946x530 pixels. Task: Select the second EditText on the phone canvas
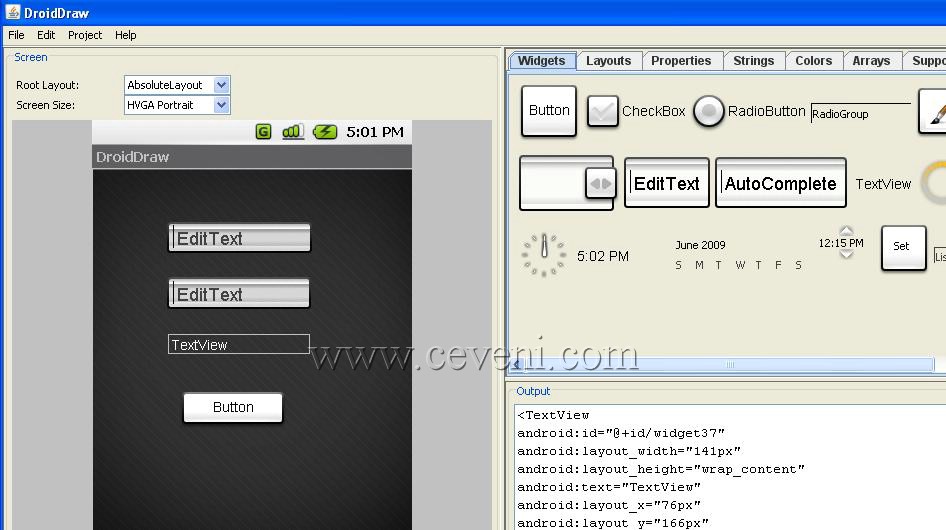(x=239, y=293)
